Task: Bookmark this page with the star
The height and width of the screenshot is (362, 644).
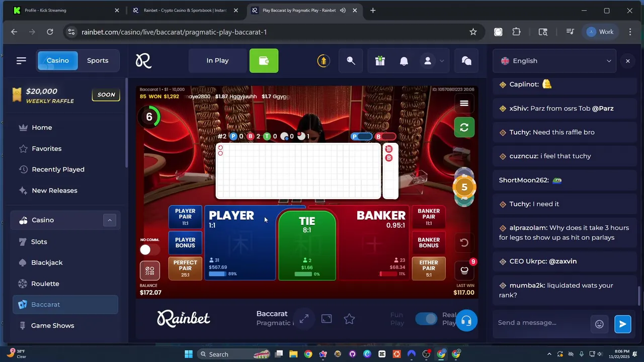Action: (473, 32)
